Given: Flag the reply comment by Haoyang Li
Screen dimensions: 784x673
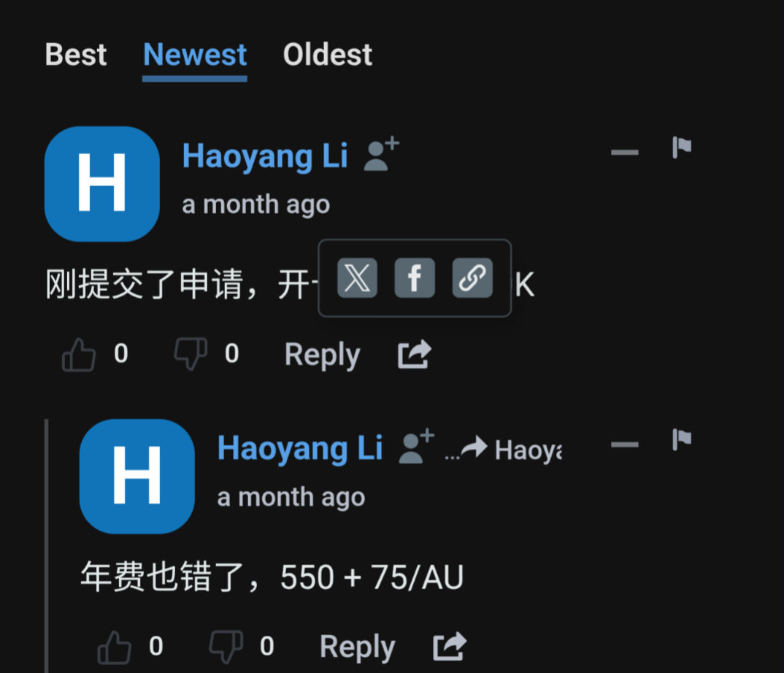Looking at the screenshot, I should 682,439.
